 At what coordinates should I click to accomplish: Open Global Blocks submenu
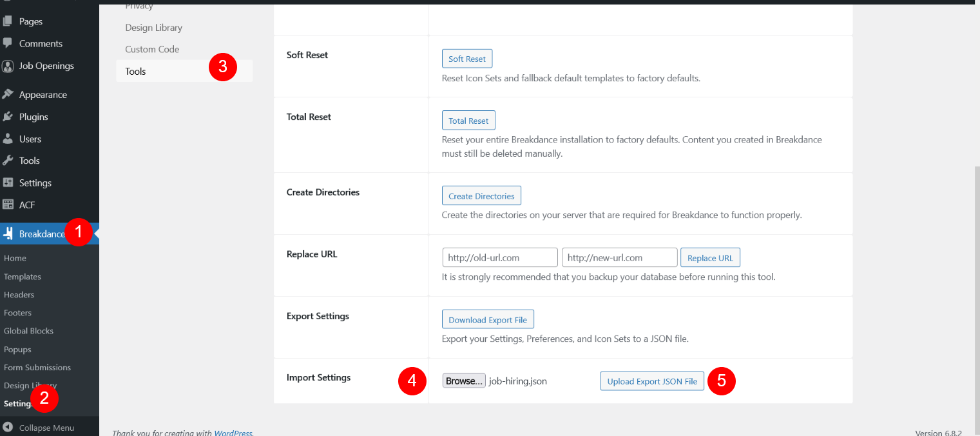[28, 331]
